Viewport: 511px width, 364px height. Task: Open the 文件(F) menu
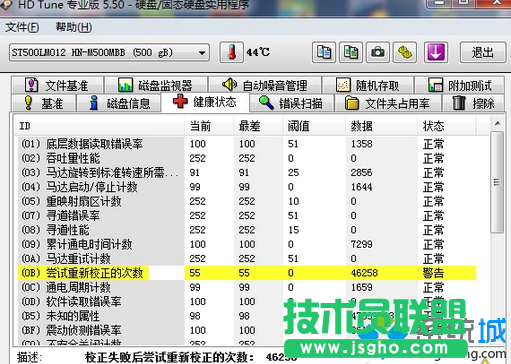click(x=22, y=27)
